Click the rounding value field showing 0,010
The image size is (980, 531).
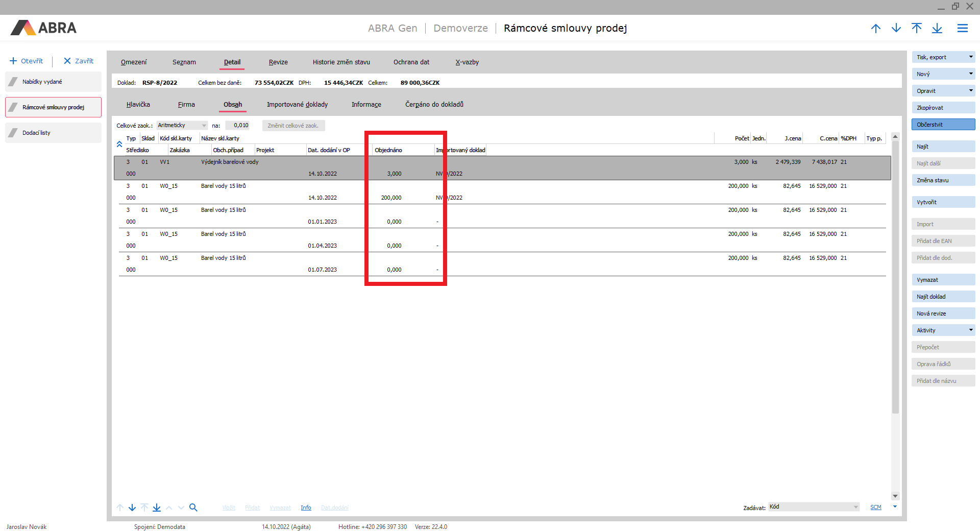pyautogui.click(x=238, y=126)
